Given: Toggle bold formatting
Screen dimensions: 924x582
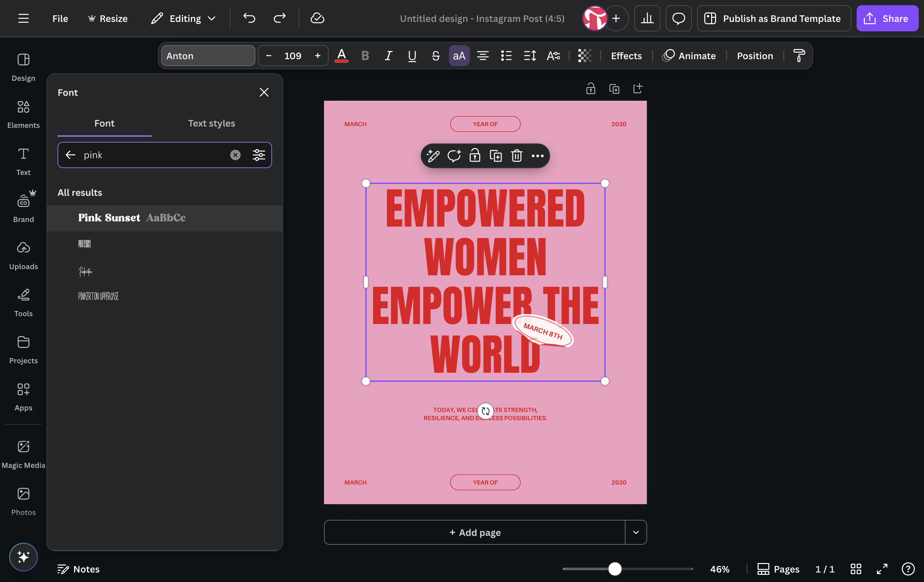Looking at the screenshot, I should [365, 56].
